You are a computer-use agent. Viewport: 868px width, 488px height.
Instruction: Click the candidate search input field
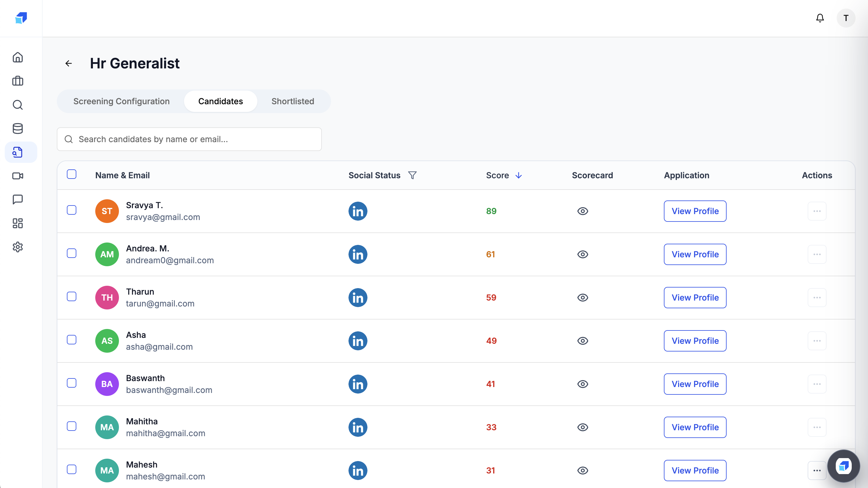pyautogui.click(x=189, y=139)
